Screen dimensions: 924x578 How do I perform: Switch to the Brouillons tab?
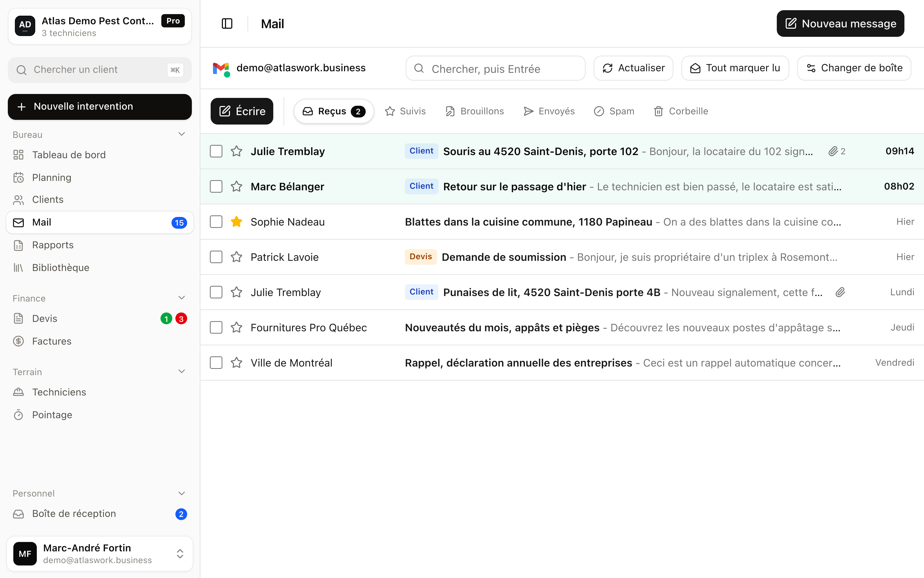(475, 111)
